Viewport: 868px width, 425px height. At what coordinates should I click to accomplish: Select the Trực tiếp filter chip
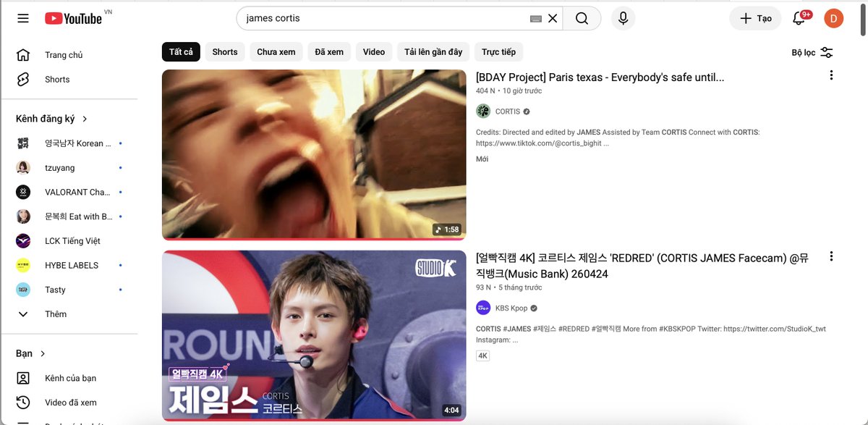(x=499, y=52)
